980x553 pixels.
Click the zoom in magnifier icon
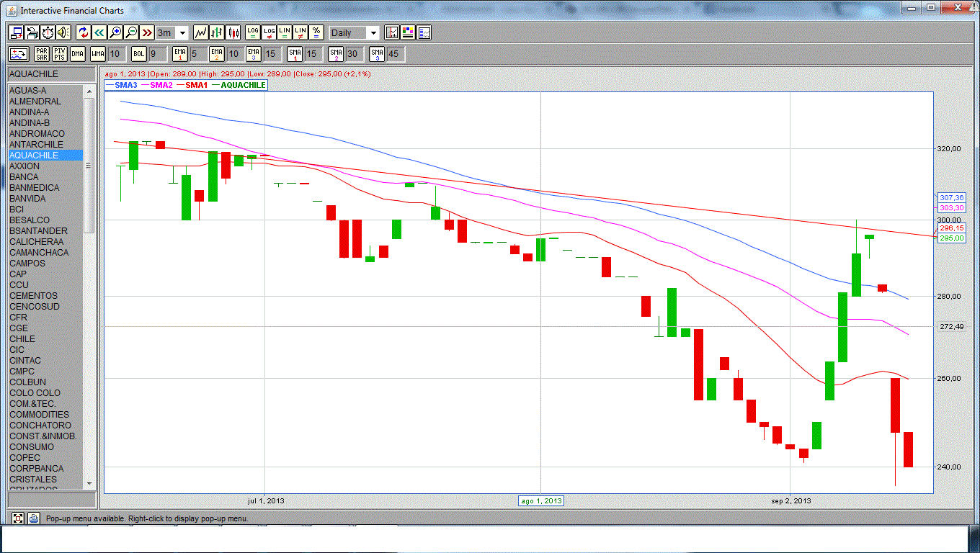(x=115, y=32)
